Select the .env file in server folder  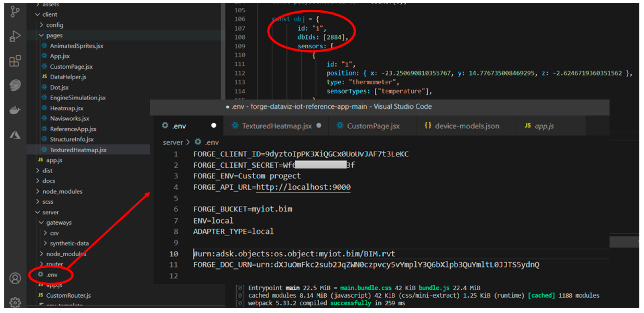[52, 275]
